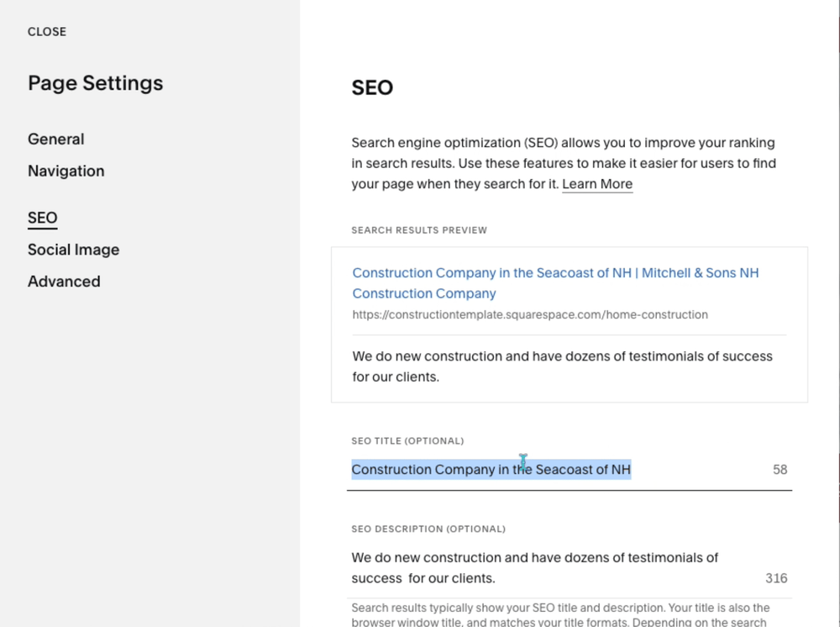Click the preview URL text

(530, 315)
